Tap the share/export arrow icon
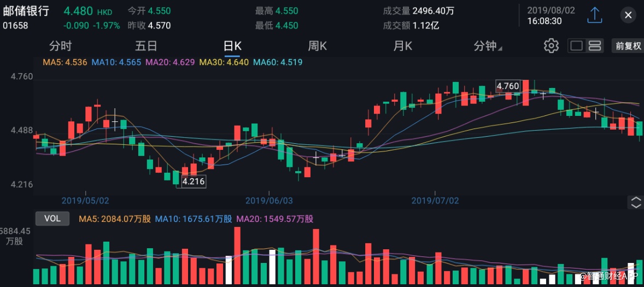 pyautogui.click(x=594, y=15)
